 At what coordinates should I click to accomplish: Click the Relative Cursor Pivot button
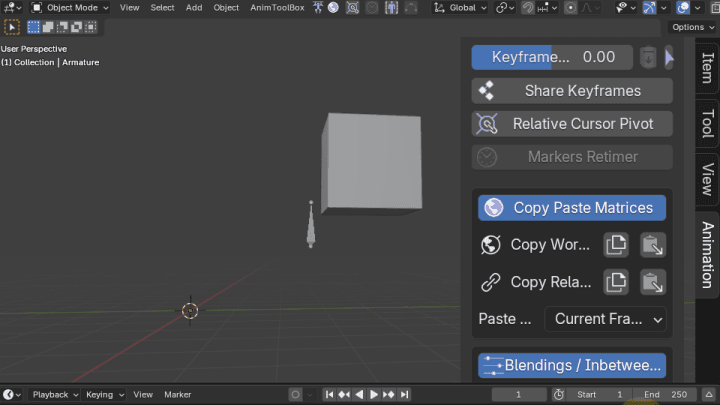(x=572, y=124)
